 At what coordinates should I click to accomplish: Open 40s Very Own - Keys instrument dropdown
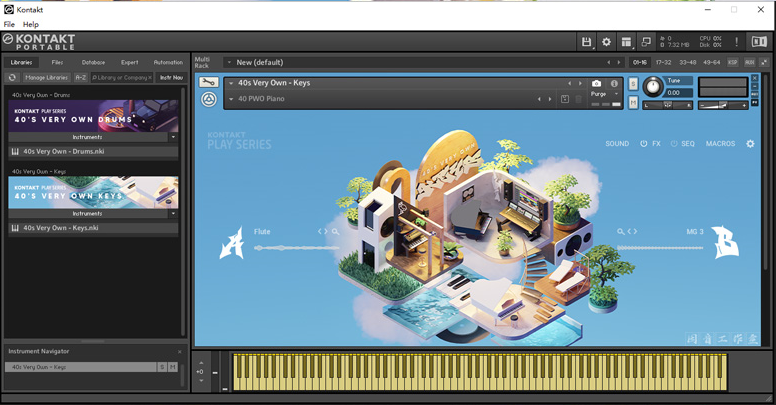pos(231,83)
